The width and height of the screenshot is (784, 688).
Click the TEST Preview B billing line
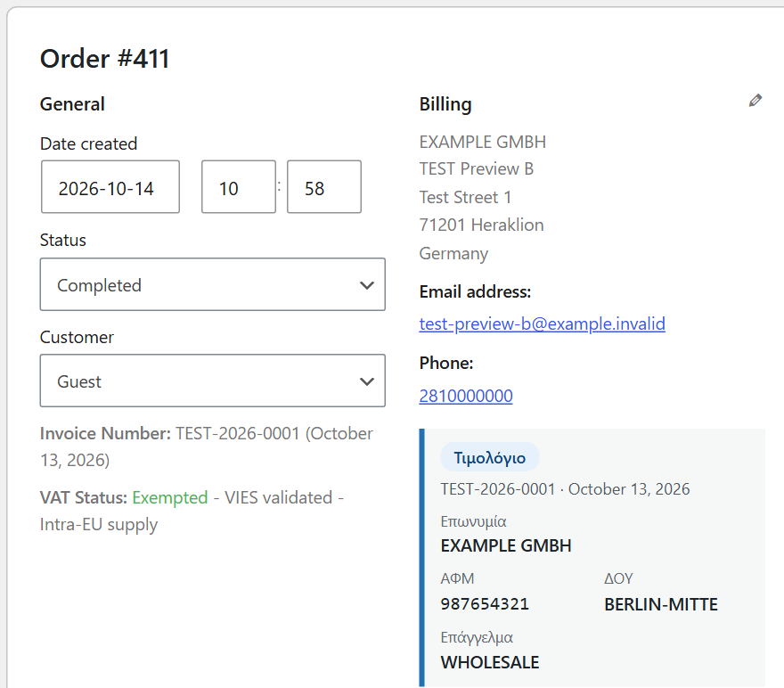(x=477, y=169)
